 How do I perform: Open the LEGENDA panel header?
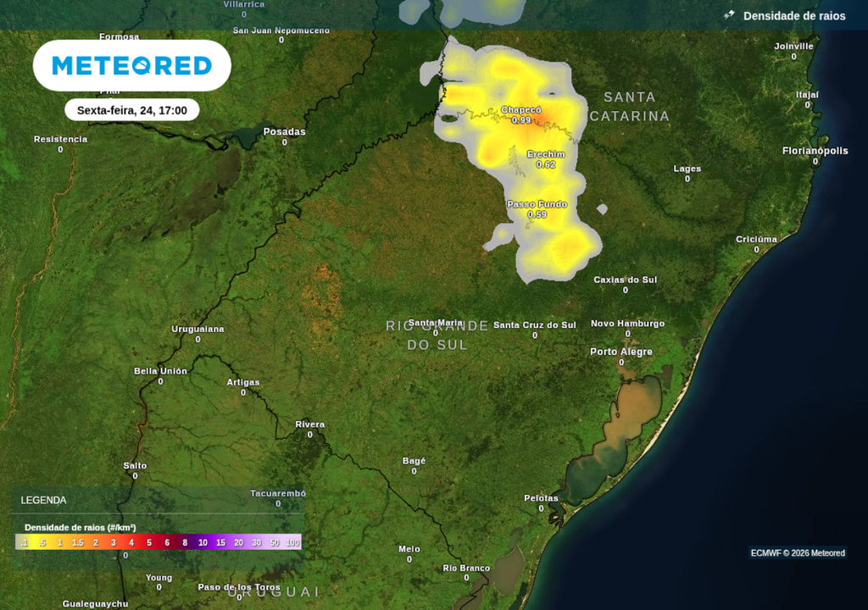(44, 500)
